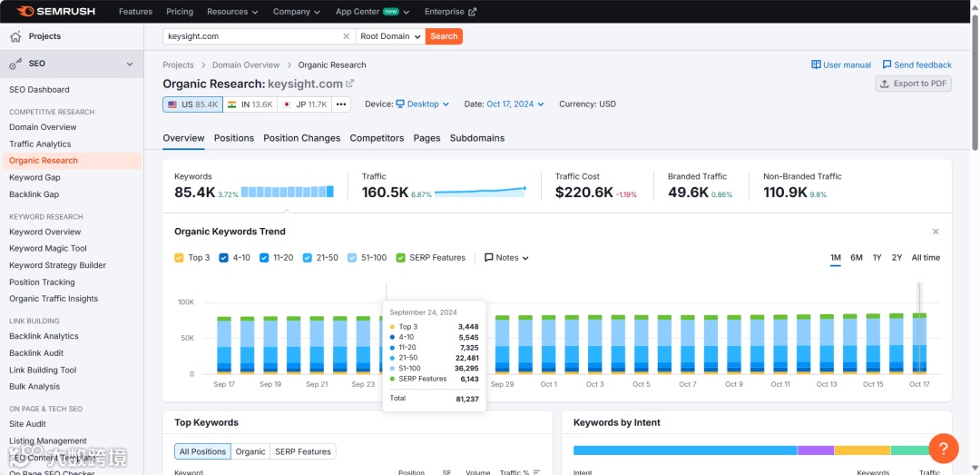Click the more databases ellipsis button
The height and width of the screenshot is (475, 980).
[340, 104]
